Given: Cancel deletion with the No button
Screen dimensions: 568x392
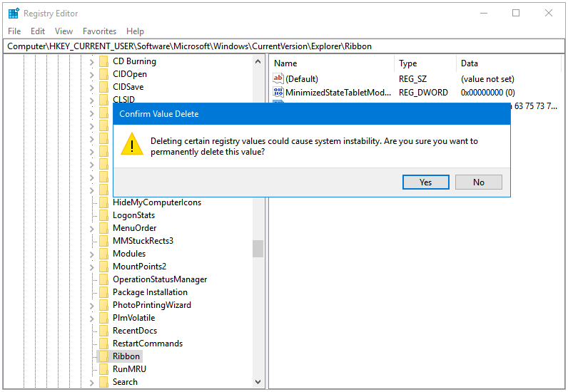Looking at the screenshot, I should tap(479, 182).
